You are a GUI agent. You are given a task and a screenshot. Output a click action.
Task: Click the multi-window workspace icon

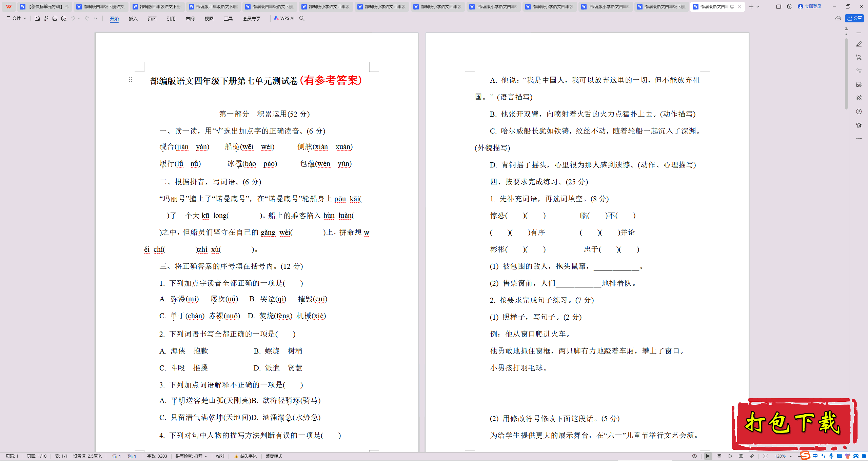click(x=778, y=6)
